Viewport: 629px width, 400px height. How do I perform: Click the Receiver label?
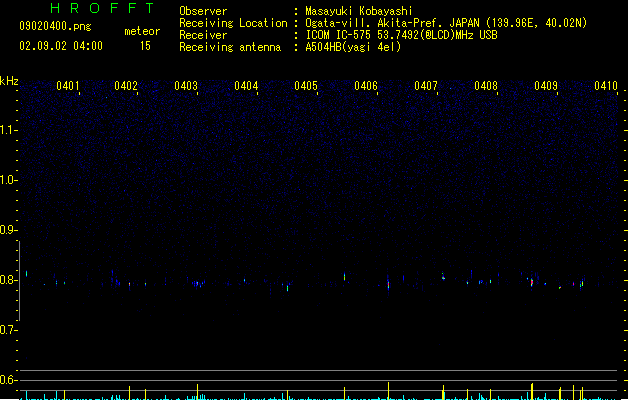click(203, 35)
